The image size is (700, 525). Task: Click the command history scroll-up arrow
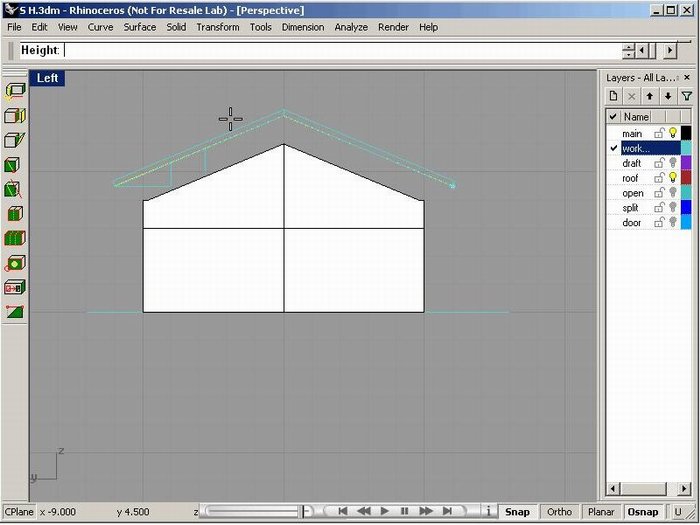(x=628, y=46)
